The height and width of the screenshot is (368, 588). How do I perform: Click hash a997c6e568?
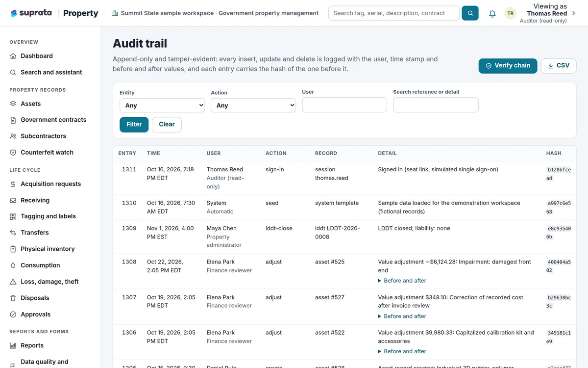(559, 207)
